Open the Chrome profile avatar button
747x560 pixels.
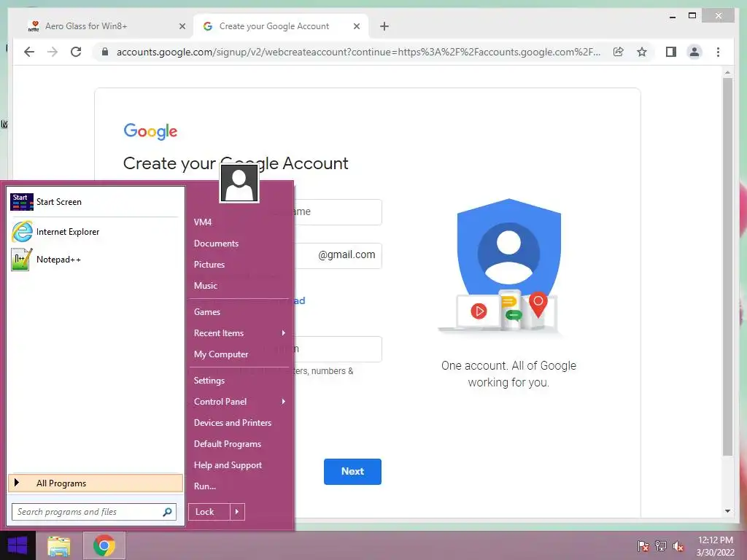click(x=694, y=52)
